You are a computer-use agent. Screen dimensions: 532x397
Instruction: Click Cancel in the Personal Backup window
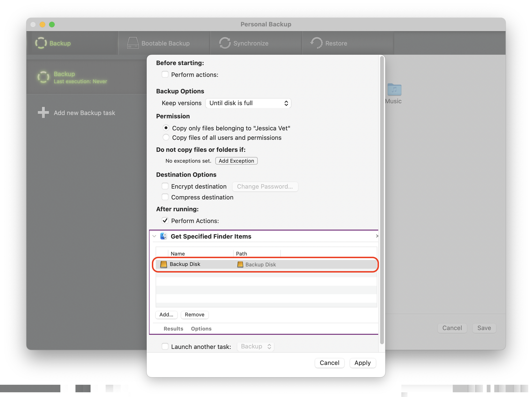[x=452, y=328]
